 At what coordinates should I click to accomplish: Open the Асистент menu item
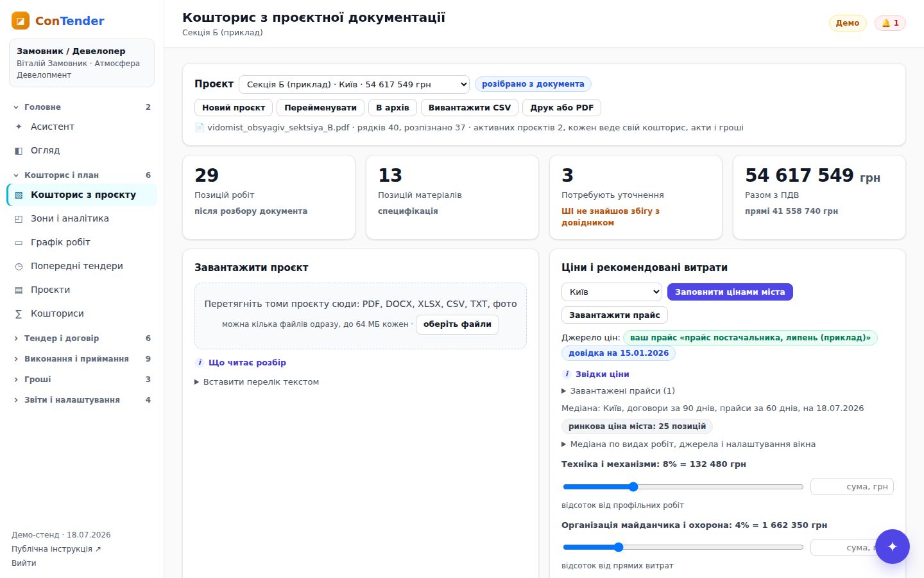pos(81,127)
